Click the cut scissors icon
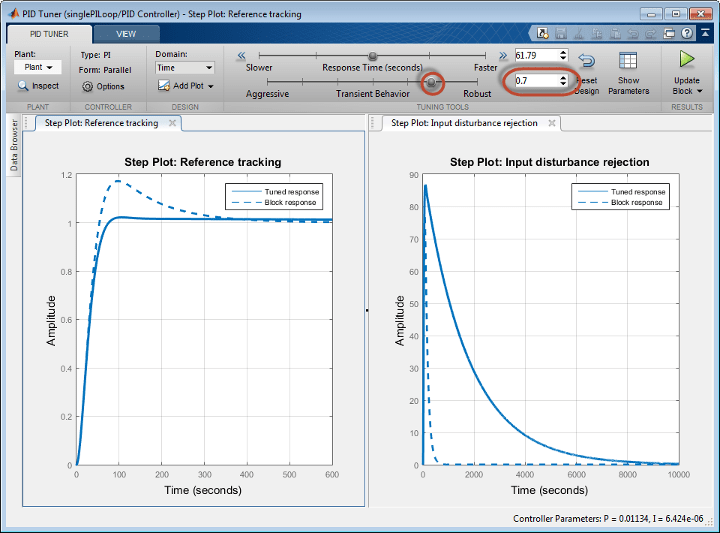This screenshot has height=533, width=720. [579, 33]
